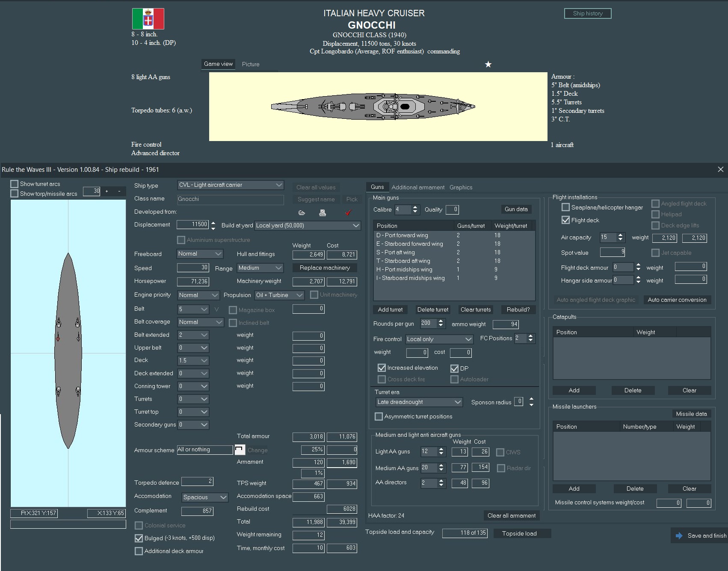
Task: Check Seaplane/helicopter hangar
Action: [565, 207]
